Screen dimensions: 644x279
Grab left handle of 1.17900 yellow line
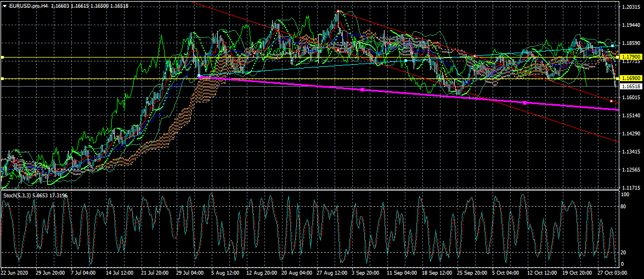(2, 57)
